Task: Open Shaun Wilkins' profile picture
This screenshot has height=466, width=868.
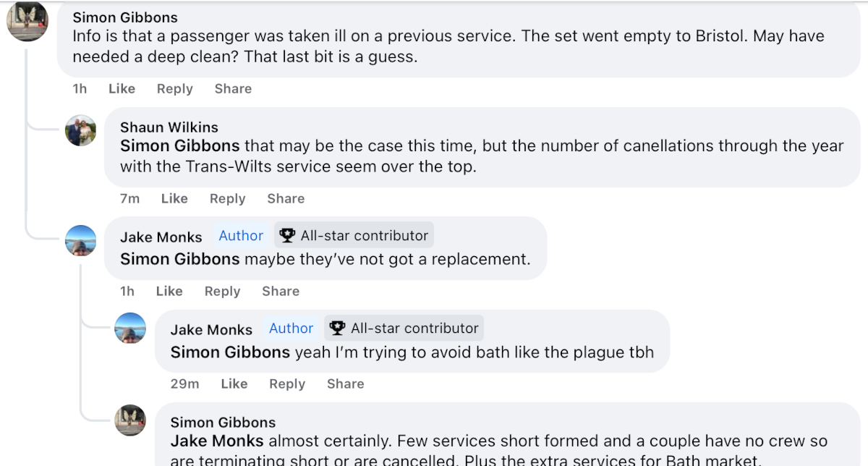Action: (80, 130)
